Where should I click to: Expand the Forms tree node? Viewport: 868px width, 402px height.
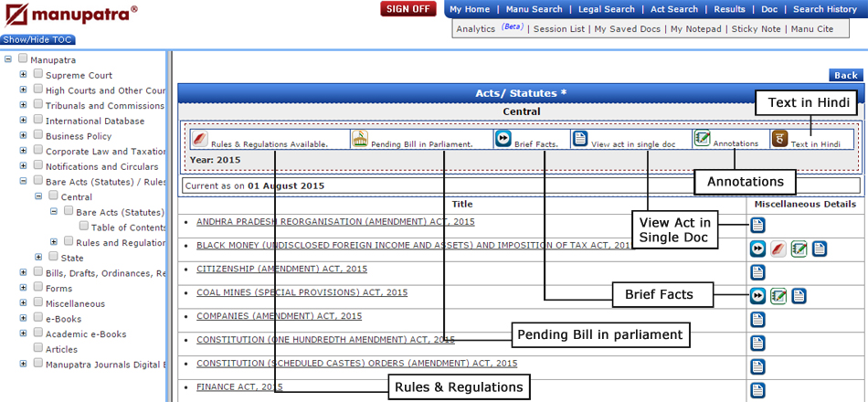pos(23,288)
